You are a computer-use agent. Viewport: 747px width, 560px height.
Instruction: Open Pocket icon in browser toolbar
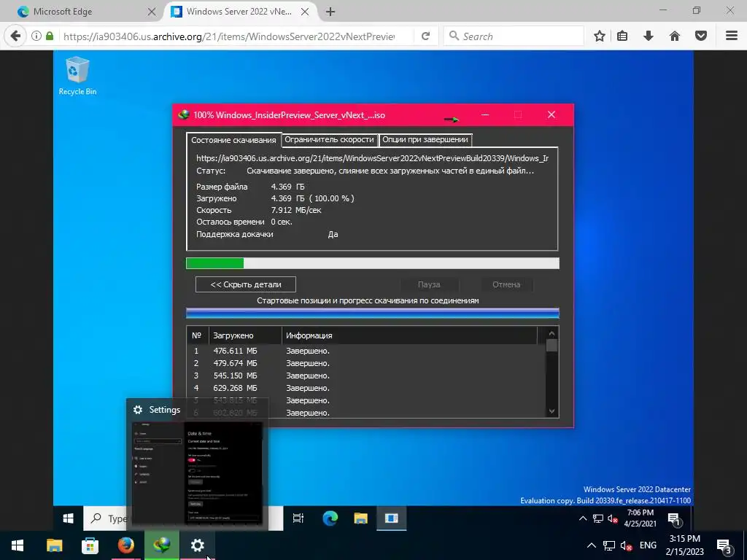click(x=701, y=36)
